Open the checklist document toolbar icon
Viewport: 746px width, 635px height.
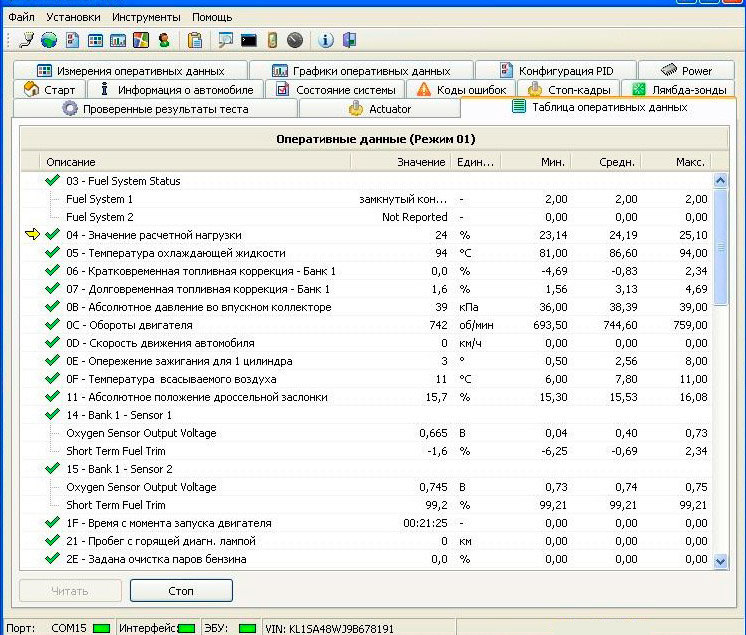tap(72, 40)
